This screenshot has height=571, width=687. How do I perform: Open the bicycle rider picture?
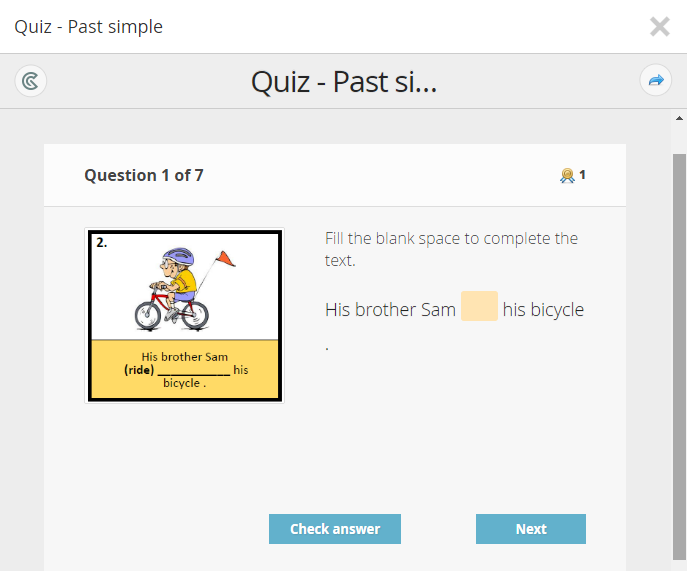[x=185, y=315]
